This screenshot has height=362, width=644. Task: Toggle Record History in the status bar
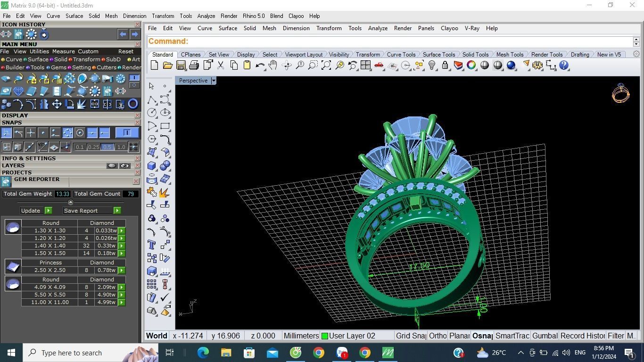pos(582,336)
